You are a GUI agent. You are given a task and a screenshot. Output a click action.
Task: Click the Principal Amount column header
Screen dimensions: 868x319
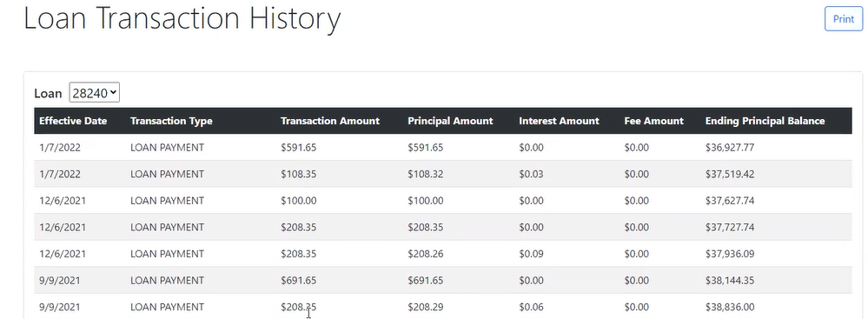tap(450, 121)
